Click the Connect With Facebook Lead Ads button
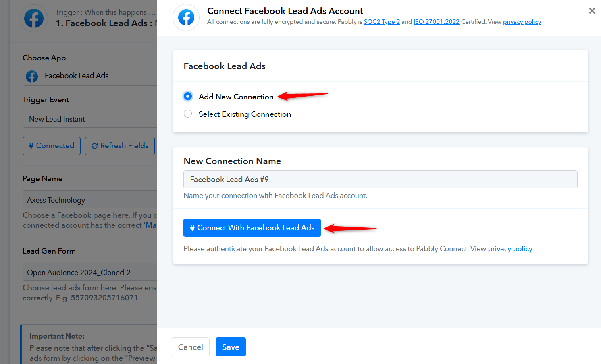 [x=252, y=227]
